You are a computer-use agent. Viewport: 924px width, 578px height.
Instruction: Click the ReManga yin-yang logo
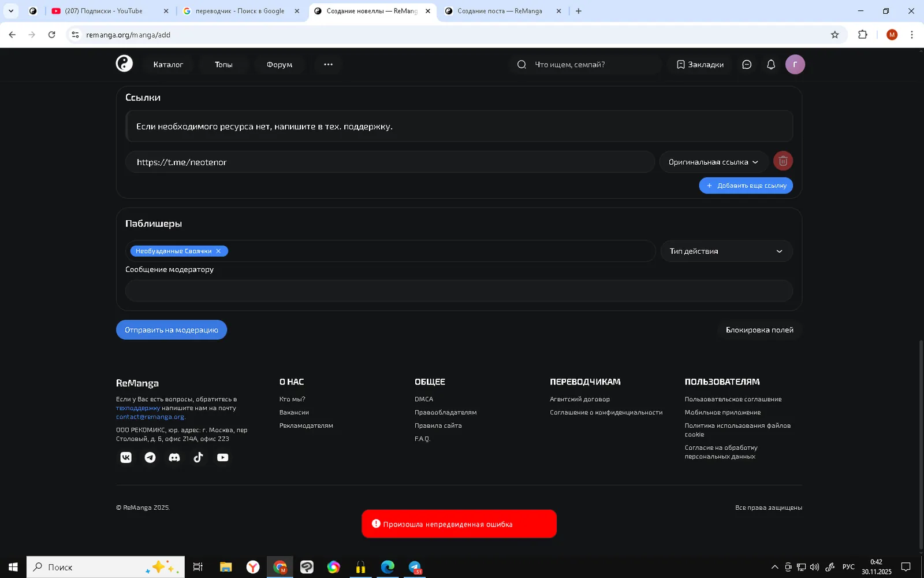(x=124, y=64)
